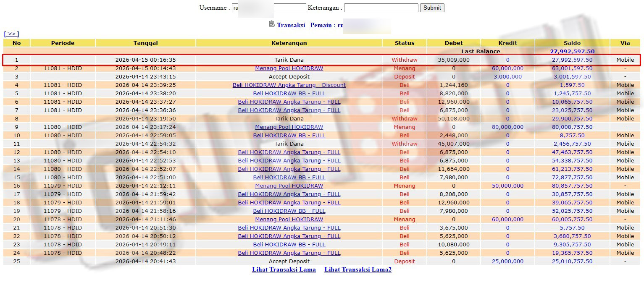Open Lihat Transaksi Lama2 link
This screenshot has width=644, height=285.
[358, 269]
